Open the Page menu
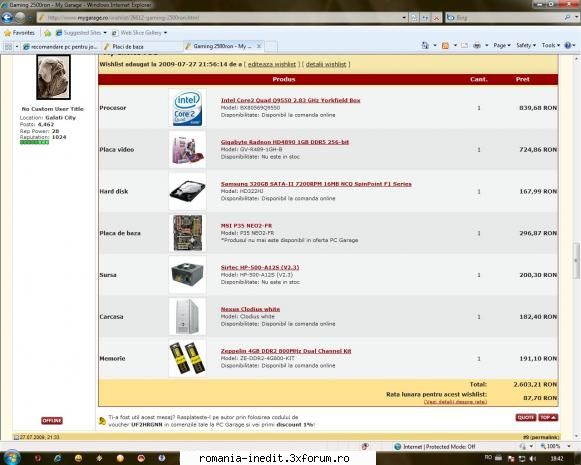Screen dimensions: 581x465 (x=502, y=45)
